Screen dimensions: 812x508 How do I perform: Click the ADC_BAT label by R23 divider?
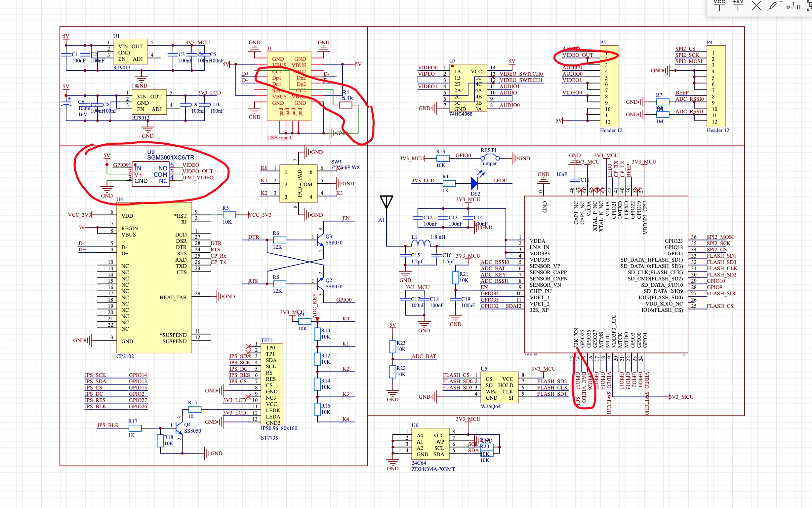424,356
